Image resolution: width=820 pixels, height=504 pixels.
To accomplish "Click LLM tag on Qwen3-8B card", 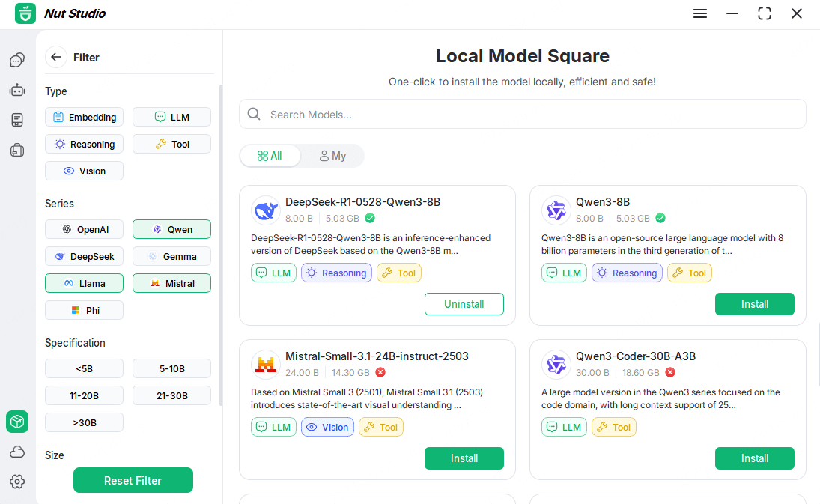I will [565, 273].
